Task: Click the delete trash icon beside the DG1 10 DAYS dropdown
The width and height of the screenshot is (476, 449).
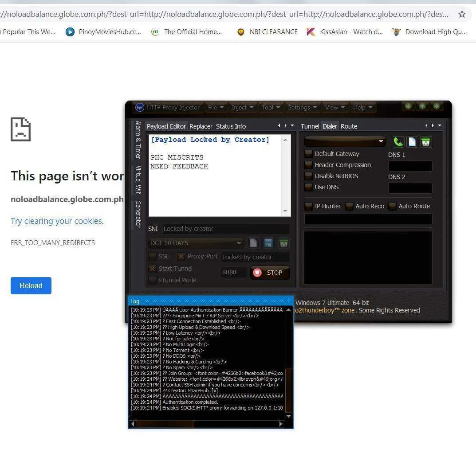Action: [x=283, y=243]
